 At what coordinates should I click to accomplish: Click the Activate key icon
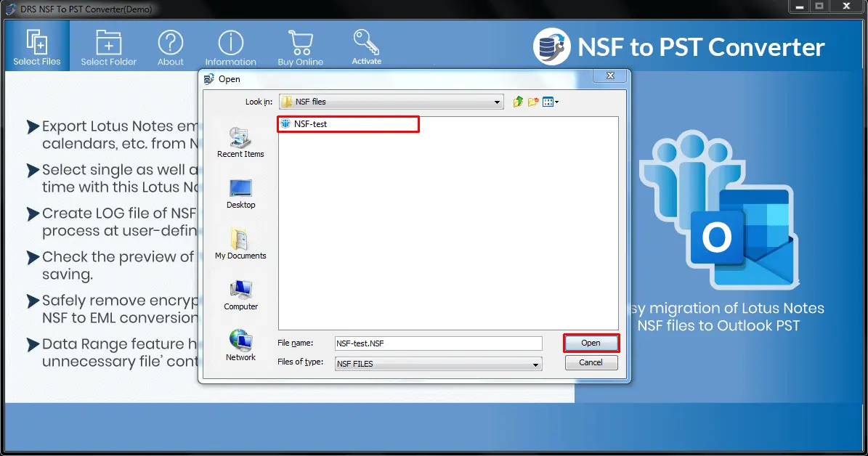click(367, 47)
